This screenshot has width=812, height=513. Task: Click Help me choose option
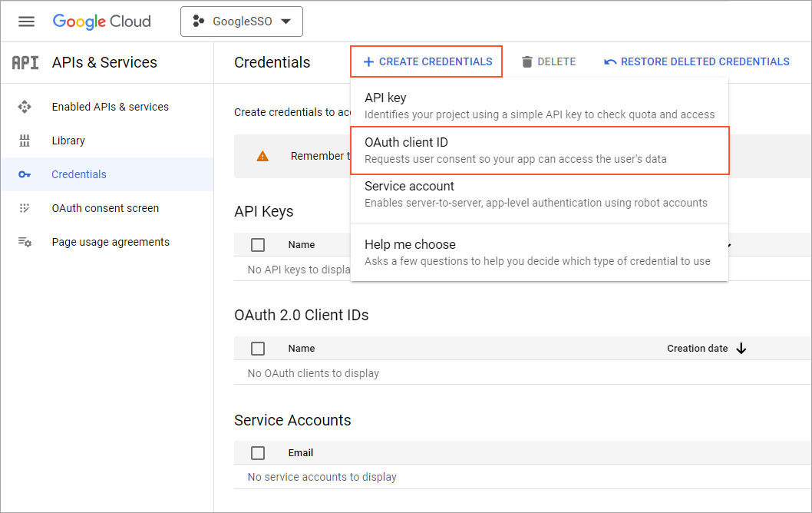pos(539,253)
